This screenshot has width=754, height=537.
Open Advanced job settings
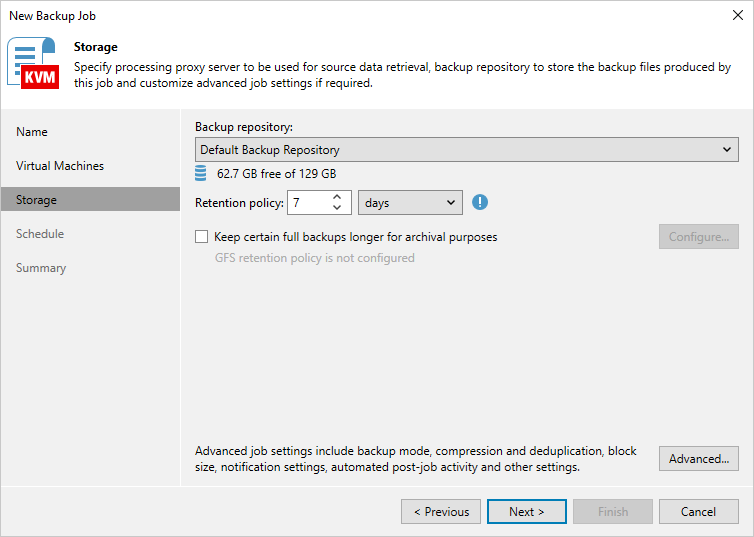[698, 459]
